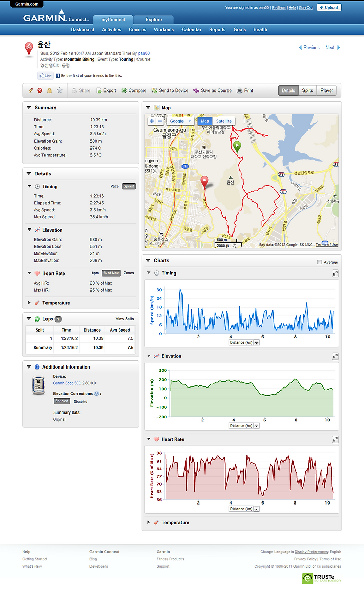This screenshot has height=596, width=364.
Task: Switch Timing display to Pace
Action: tap(115, 186)
